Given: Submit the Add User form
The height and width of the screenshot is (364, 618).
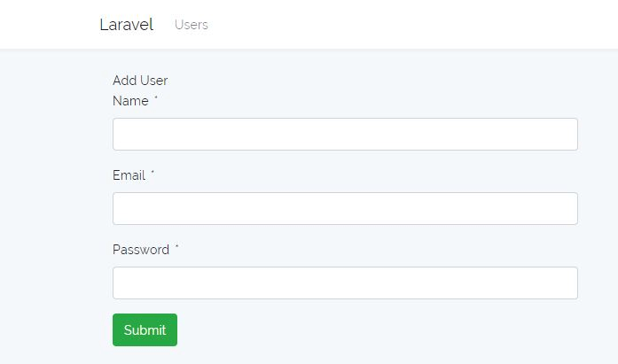Looking at the screenshot, I should 145,329.
